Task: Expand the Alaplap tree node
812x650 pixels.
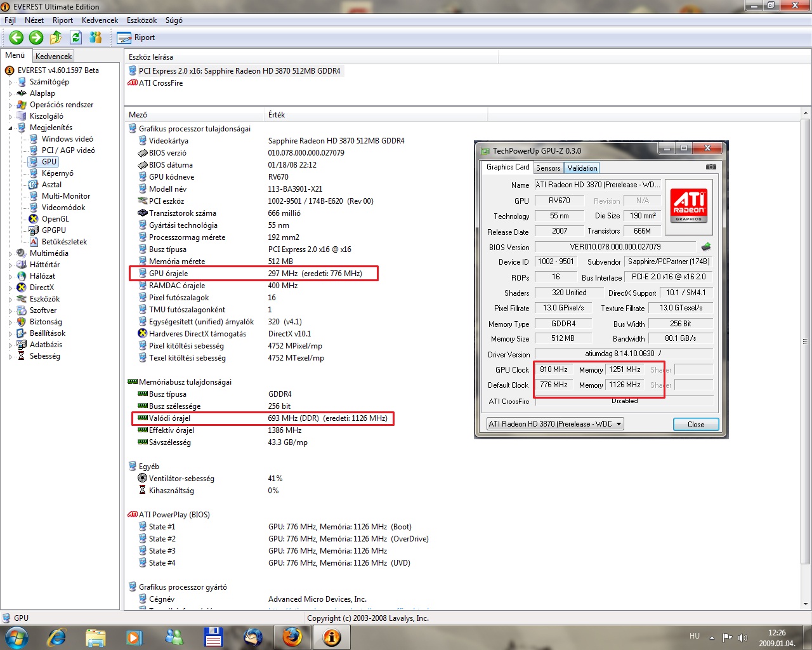Action: (x=10, y=94)
